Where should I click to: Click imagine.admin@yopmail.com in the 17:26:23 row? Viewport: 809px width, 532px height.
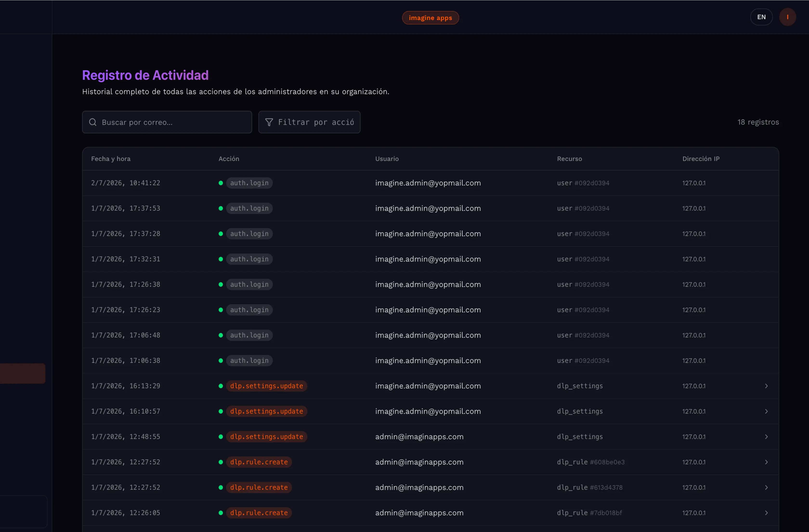click(x=428, y=310)
